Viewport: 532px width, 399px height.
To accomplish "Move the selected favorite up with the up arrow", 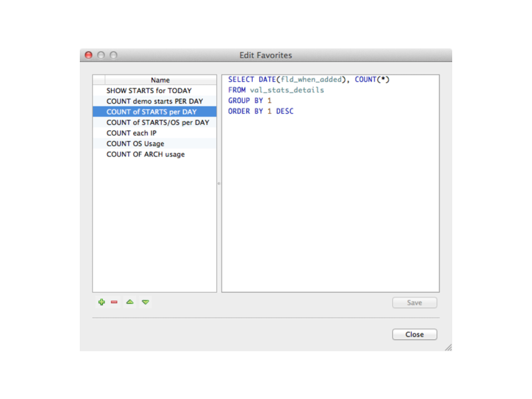I will click(x=130, y=302).
